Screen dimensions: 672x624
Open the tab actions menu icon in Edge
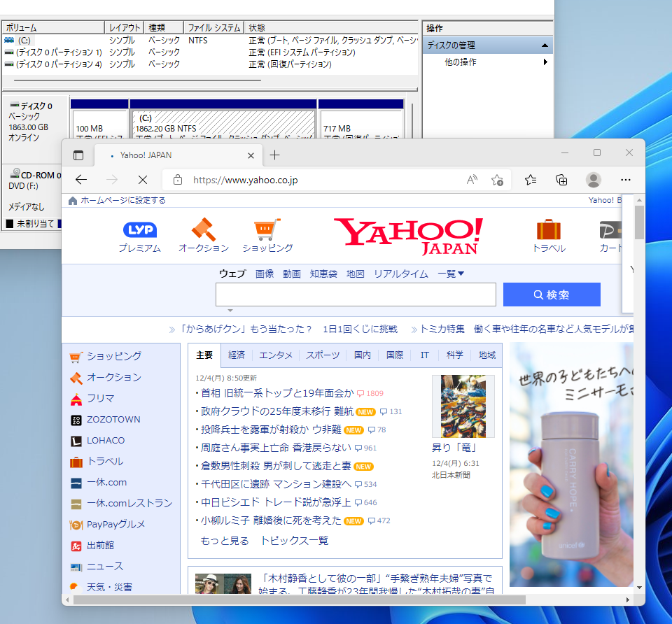(78, 155)
